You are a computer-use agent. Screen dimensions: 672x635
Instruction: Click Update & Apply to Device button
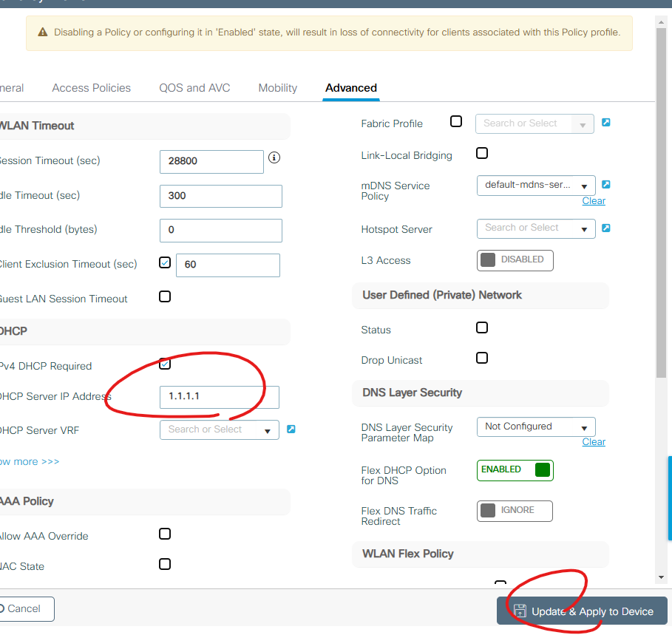pos(582,611)
